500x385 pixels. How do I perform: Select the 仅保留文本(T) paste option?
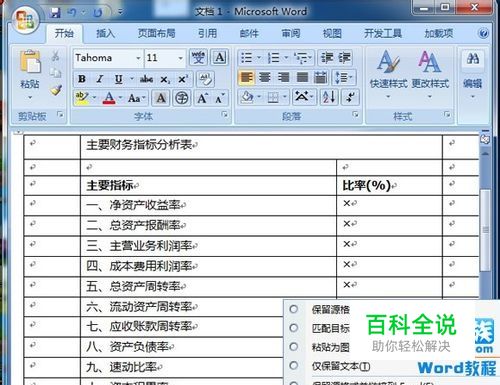(341, 366)
